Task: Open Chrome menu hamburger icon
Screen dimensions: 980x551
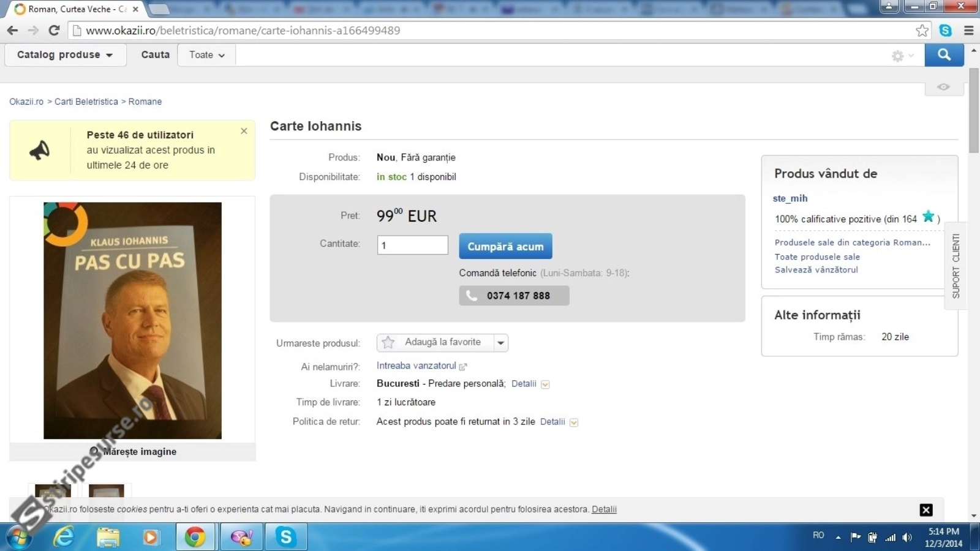Action: (x=968, y=31)
